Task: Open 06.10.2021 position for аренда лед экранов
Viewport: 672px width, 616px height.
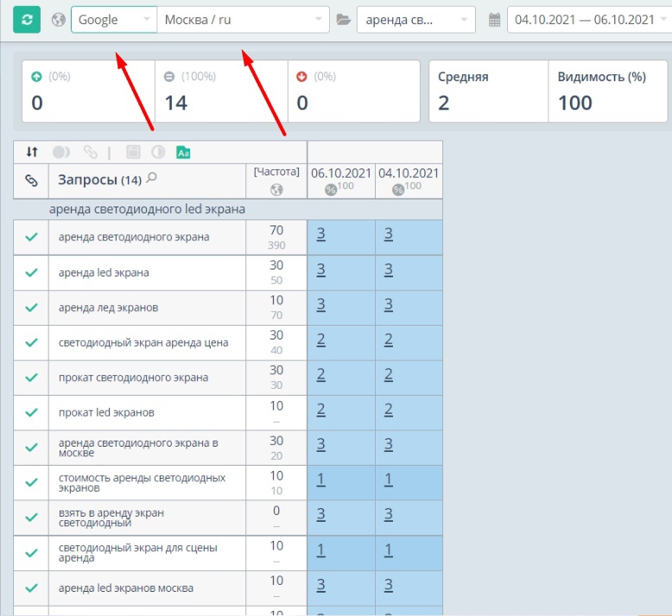Action: tap(321, 305)
